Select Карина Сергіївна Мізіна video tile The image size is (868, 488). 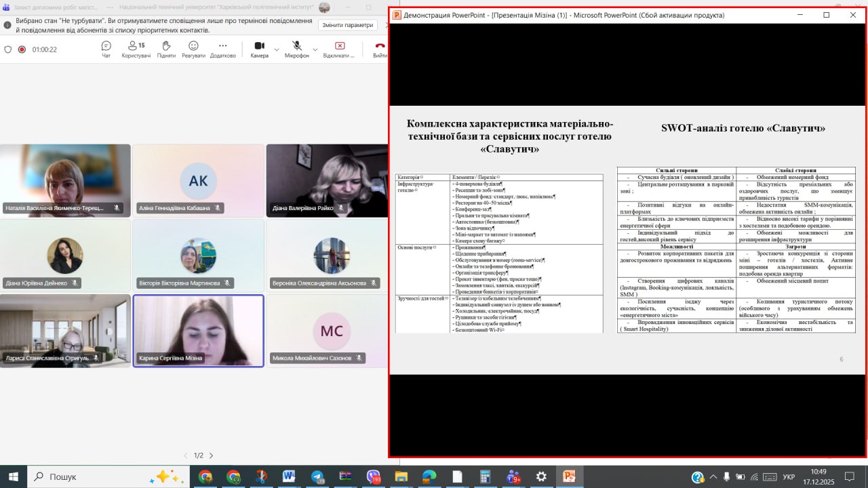[198, 331]
